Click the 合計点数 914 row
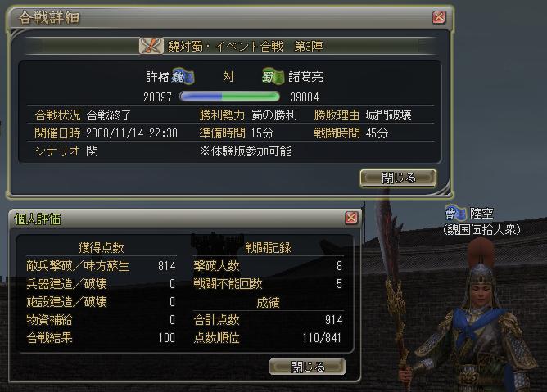The height and width of the screenshot is (392, 547). (x=269, y=319)
